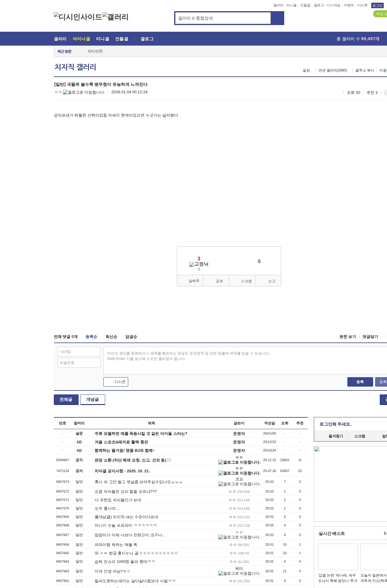Open 갤로그 icon for author 코쿄
Screen dimensions: 387x588
239,484
